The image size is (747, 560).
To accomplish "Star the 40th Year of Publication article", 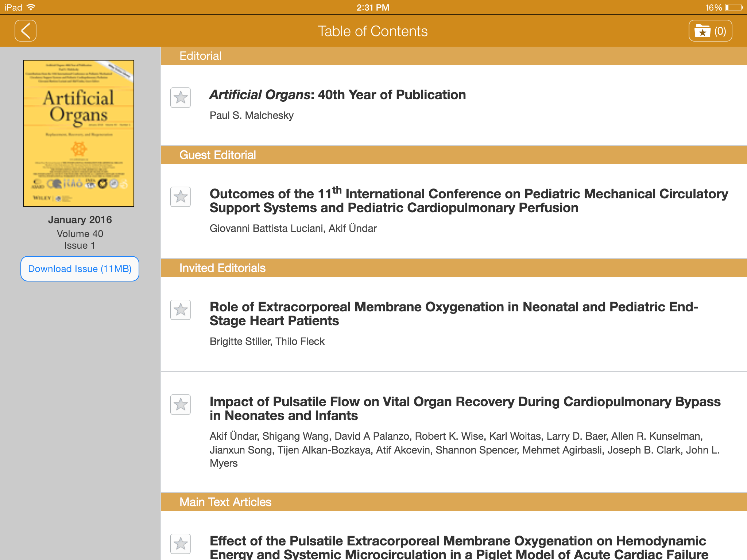I will [181, 98].
